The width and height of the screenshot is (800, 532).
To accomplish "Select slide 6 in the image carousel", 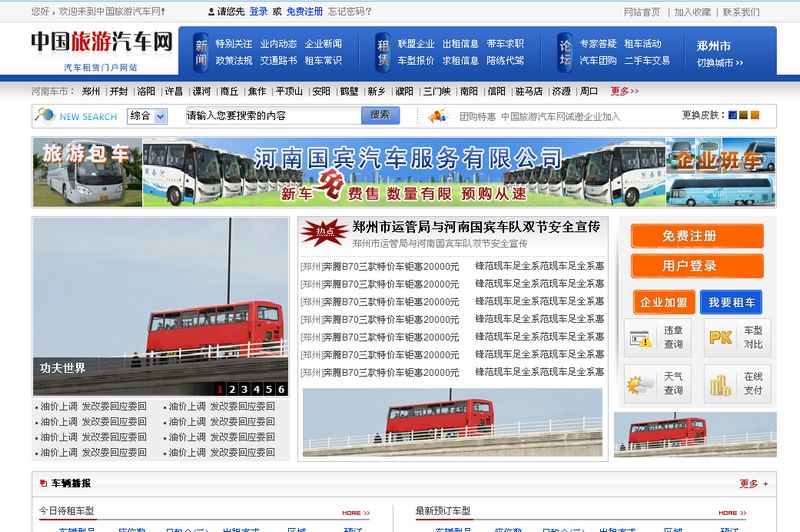I will 281,390.
